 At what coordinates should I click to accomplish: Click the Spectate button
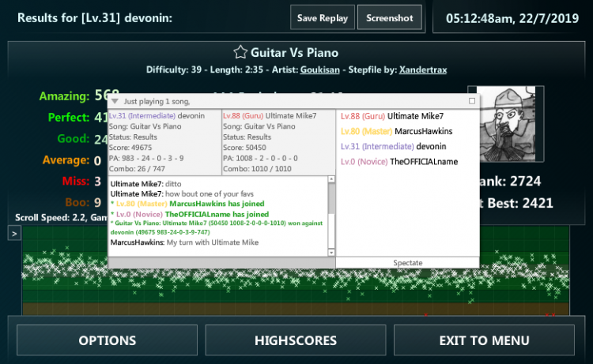point(408,262)
